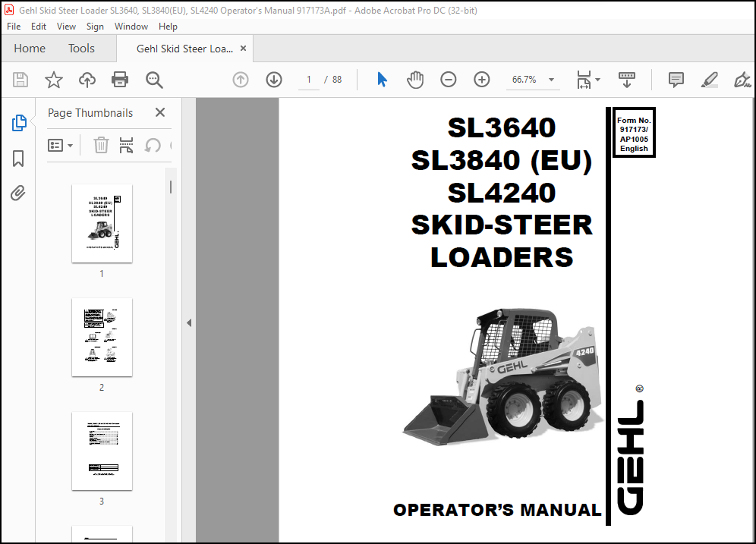Select the page 1 thumbnail
This screenshot has width=756, height=544.
pos(102,224)
